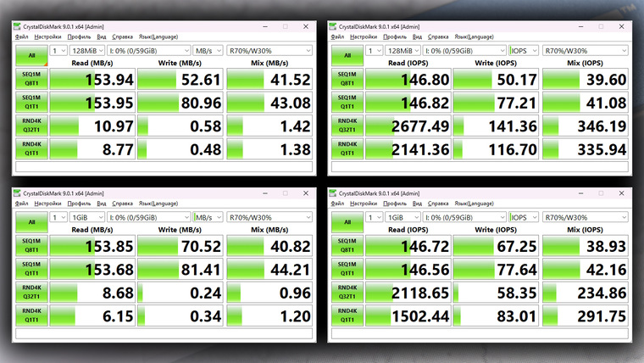
Task: Click the CrystalDiskMark title icon in the 1GiB IOPS window
Action: click(x=333, y=193)
